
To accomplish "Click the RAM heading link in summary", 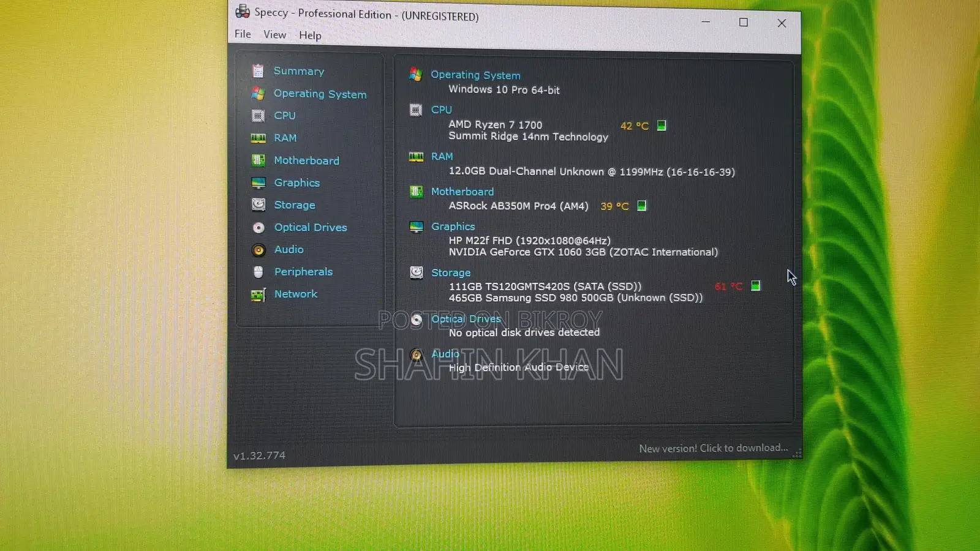I will (442, 157).
